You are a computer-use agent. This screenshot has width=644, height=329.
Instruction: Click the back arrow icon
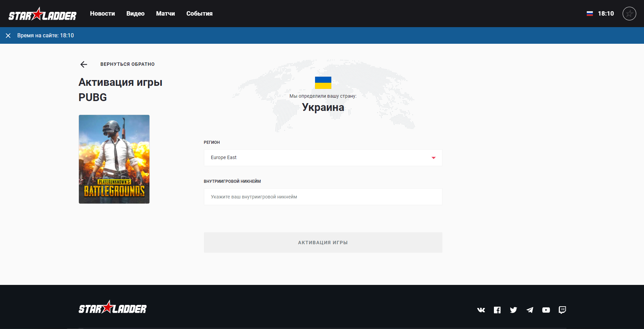[x=84, y=64]
